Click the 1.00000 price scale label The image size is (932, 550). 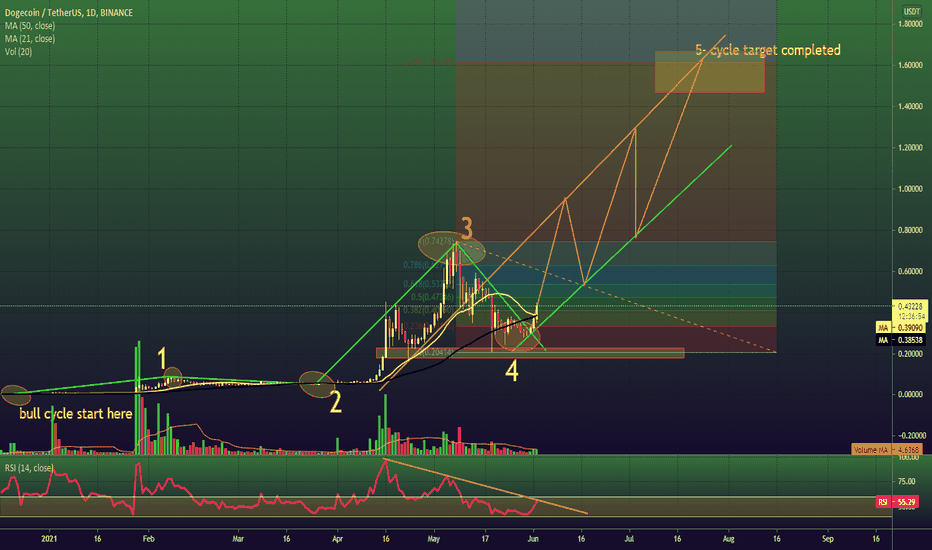(x=911, y=189)
